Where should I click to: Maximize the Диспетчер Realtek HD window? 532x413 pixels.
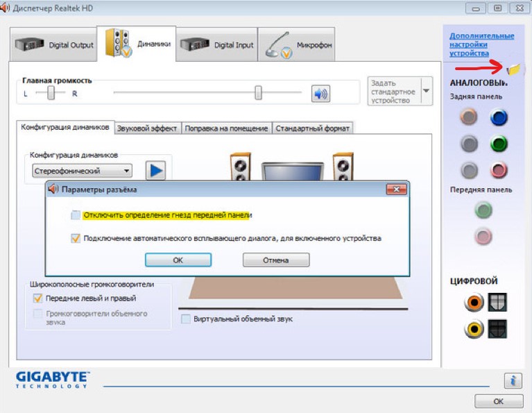[x=497, y=8]
